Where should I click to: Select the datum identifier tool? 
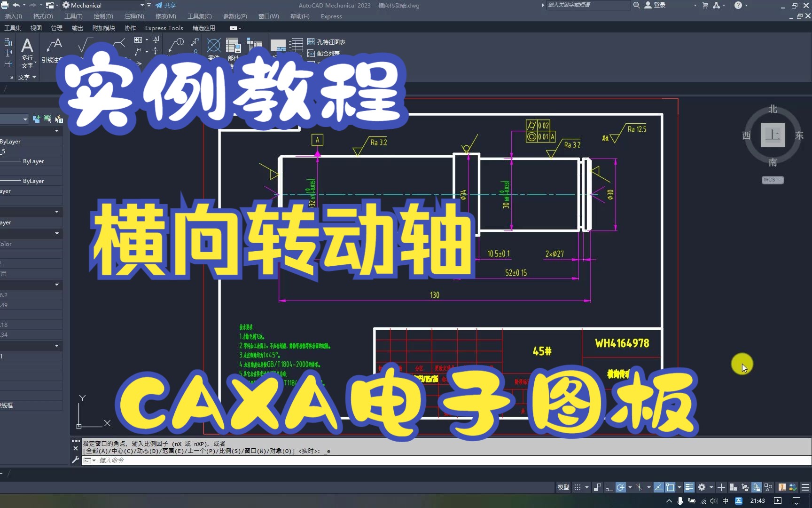click(156, 40)
